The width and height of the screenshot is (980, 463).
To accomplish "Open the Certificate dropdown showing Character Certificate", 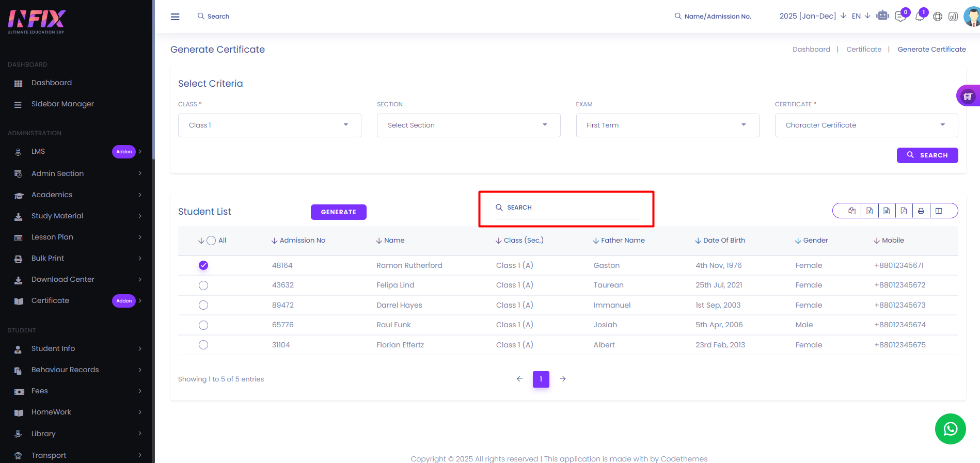I will pyautogui.click(x=866, y=125).
